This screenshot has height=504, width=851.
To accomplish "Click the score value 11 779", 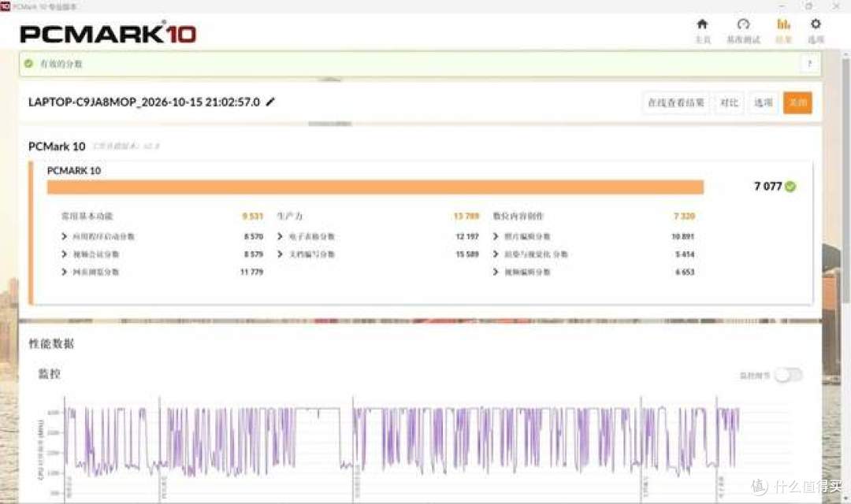I will pyautogui.click(x=252, y=272).
